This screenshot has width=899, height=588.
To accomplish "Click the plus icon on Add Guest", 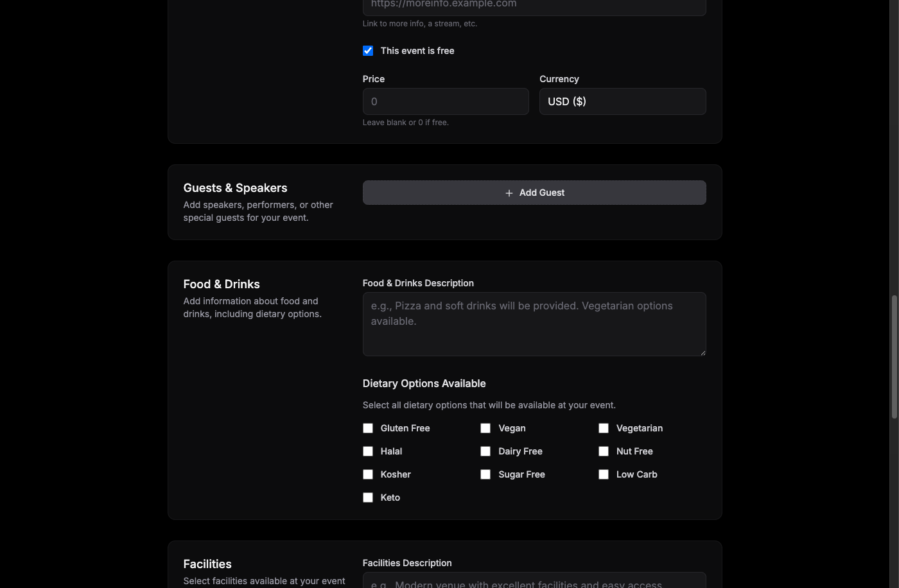I will (508, 193).
